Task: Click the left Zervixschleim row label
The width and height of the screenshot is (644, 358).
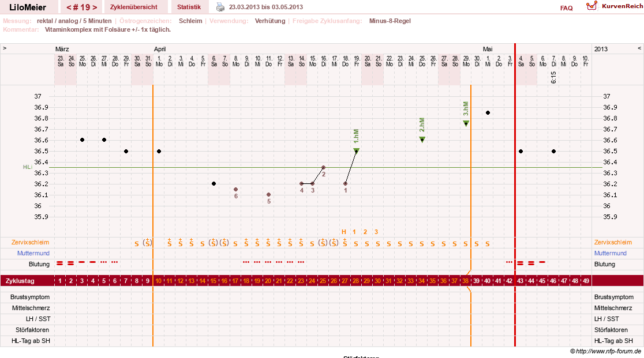Action: click(30, 242)
